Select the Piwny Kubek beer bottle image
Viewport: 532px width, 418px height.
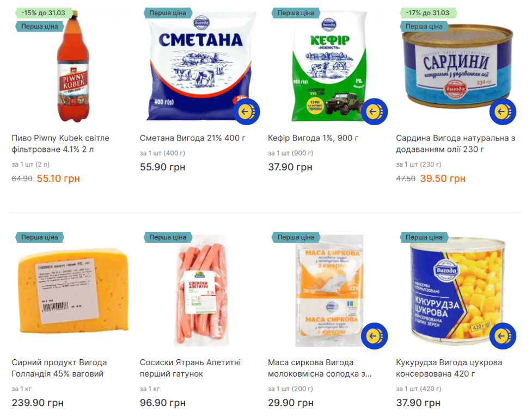[x=69, y=68]
